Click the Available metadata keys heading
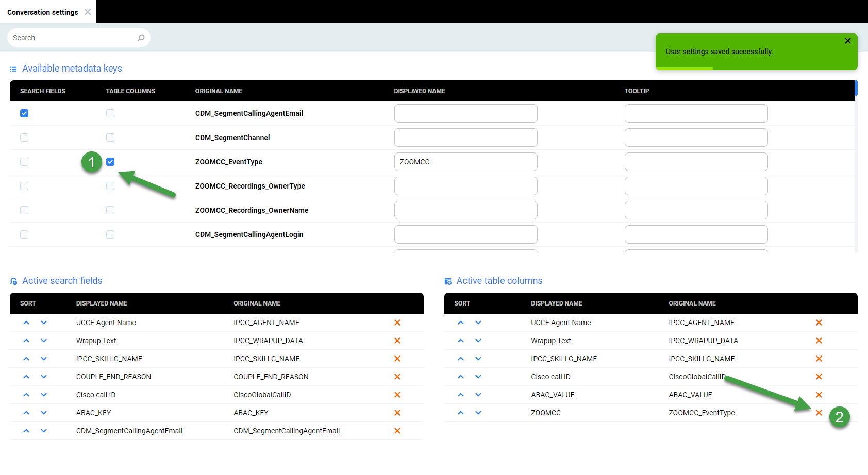Screen dimensions: 868x475 click(x=72, y=69)
